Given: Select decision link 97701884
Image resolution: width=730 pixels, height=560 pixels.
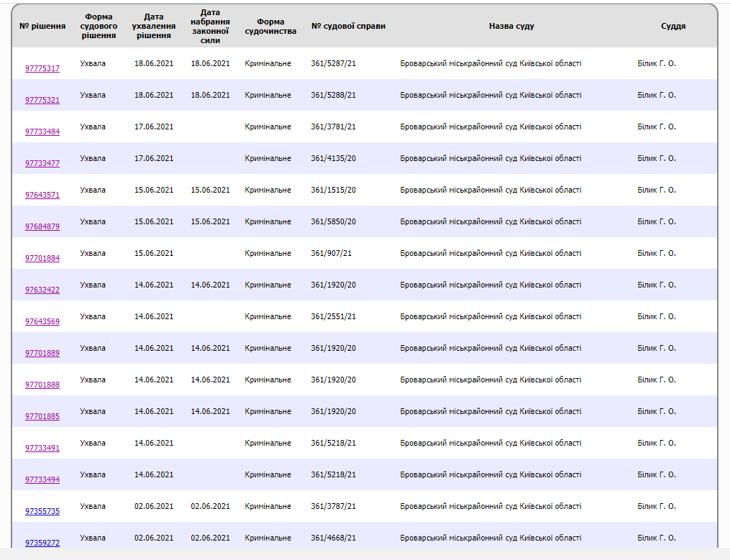Looking at the screenshot, I should pos(42,259).
